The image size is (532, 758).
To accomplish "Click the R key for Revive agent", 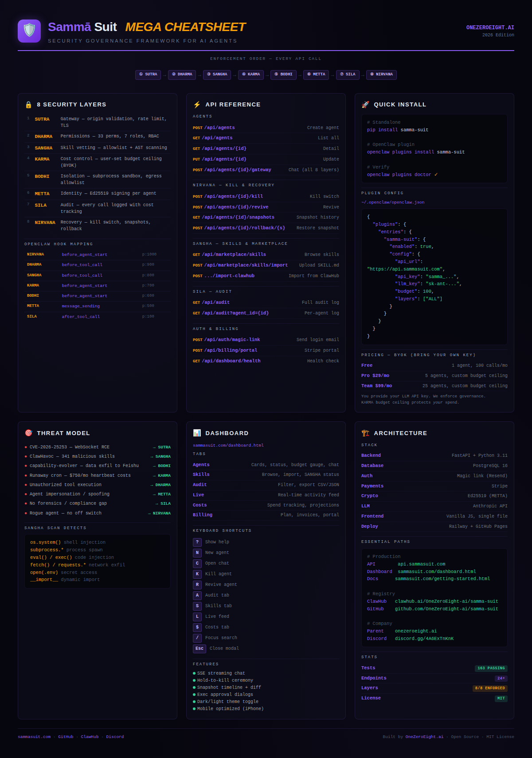I will tap(197, 585).
